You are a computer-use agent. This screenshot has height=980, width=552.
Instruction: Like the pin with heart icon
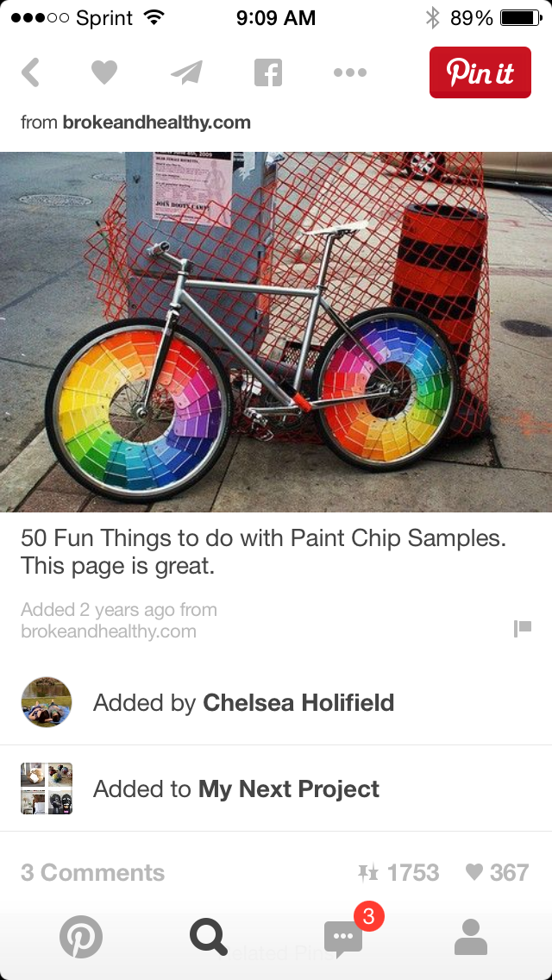coord(104,72)
